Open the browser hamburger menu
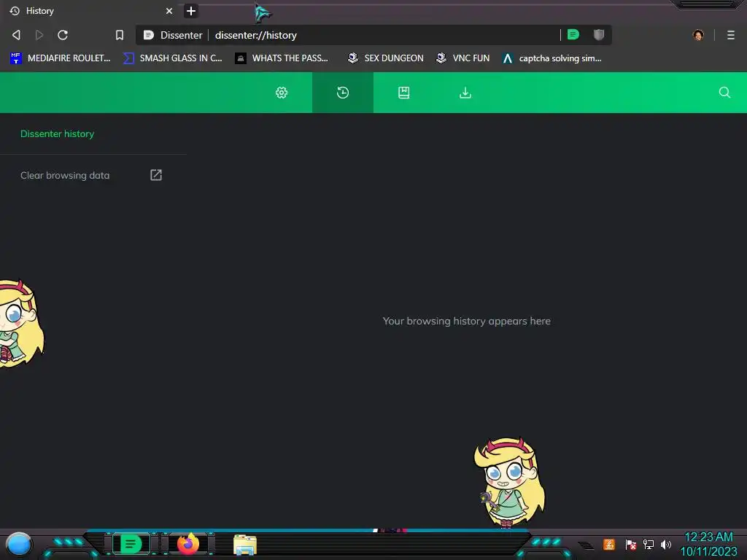Screen dimensions: 747x560 (x=731, y=35)
